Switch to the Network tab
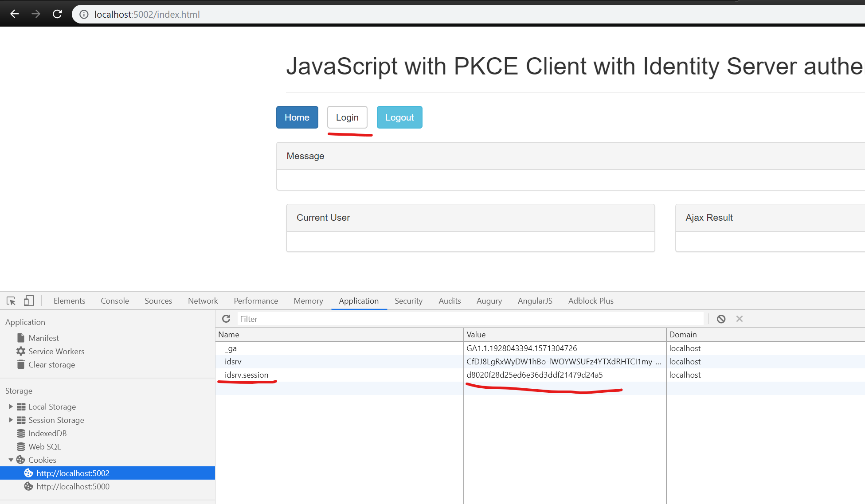Viewport: 865px width, 504px height. tap(203, 301)
